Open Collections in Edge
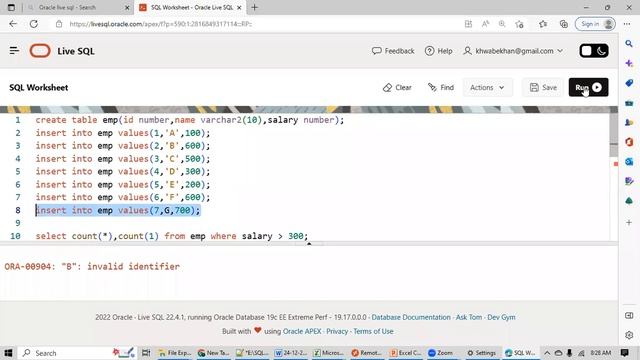The width and height of the screenshot is (640, 360). pyautogui.click(x=564, y=24)
